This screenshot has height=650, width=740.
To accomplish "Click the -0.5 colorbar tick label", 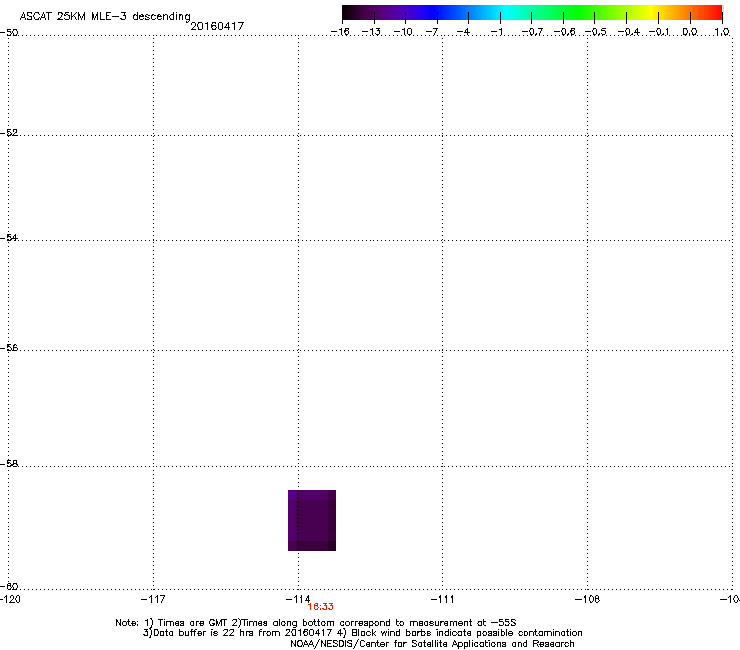I will (x=596, y=32).
